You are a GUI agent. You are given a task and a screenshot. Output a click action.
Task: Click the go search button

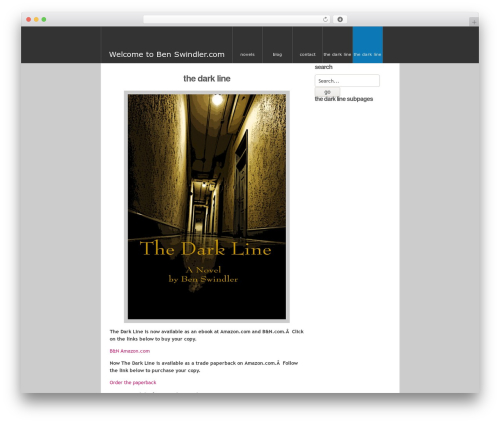[327, 92]
